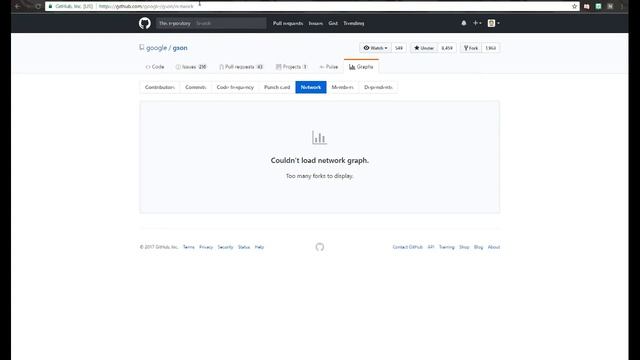Image resolution: width=640 pixels, height=360 pixels.
Task: Open Gist in top navigation
Action: click(x=333, y=23)
